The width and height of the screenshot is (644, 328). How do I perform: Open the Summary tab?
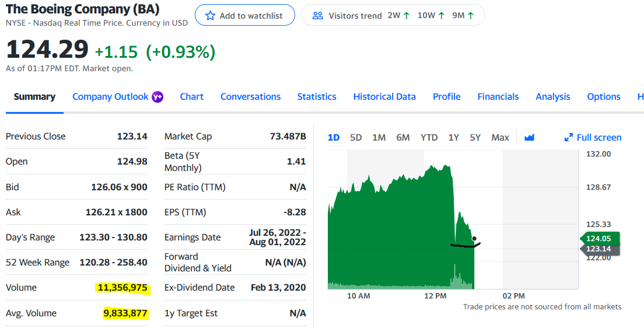point(34,97)
